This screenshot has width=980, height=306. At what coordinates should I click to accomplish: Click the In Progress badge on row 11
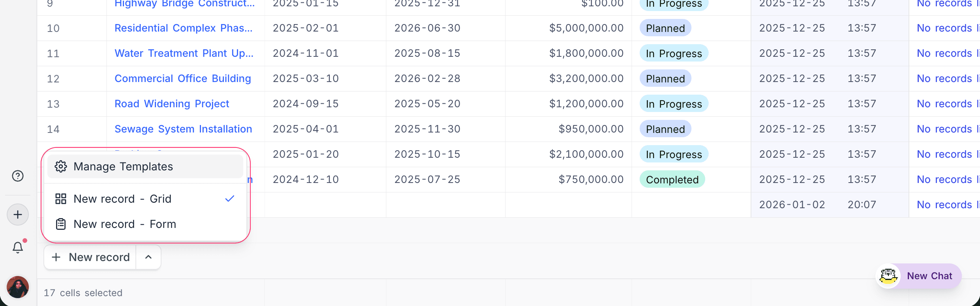point(674,54)
